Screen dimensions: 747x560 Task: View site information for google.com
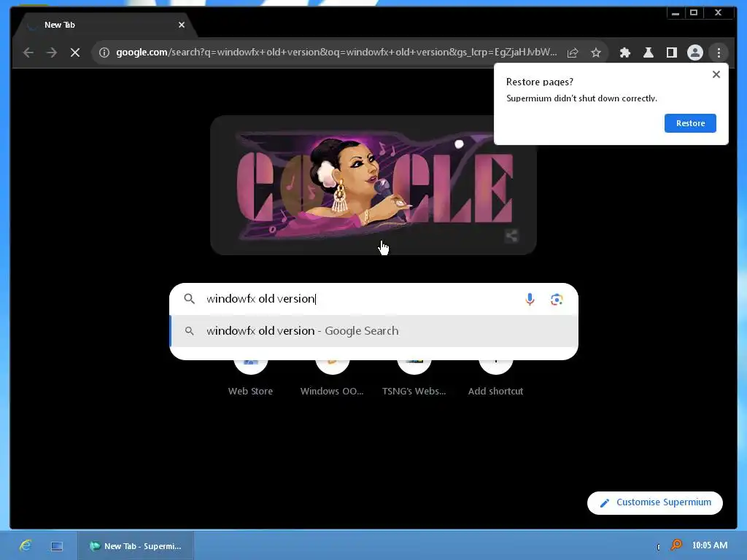click(x=104, y=52)
